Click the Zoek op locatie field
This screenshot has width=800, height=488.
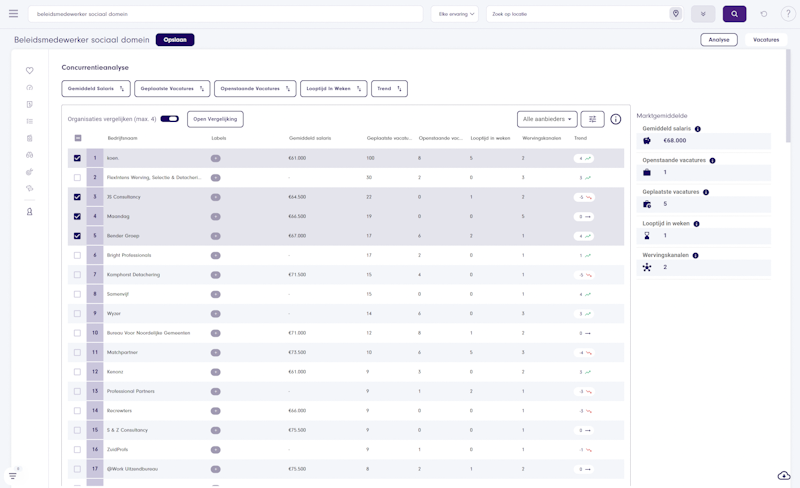578,14
